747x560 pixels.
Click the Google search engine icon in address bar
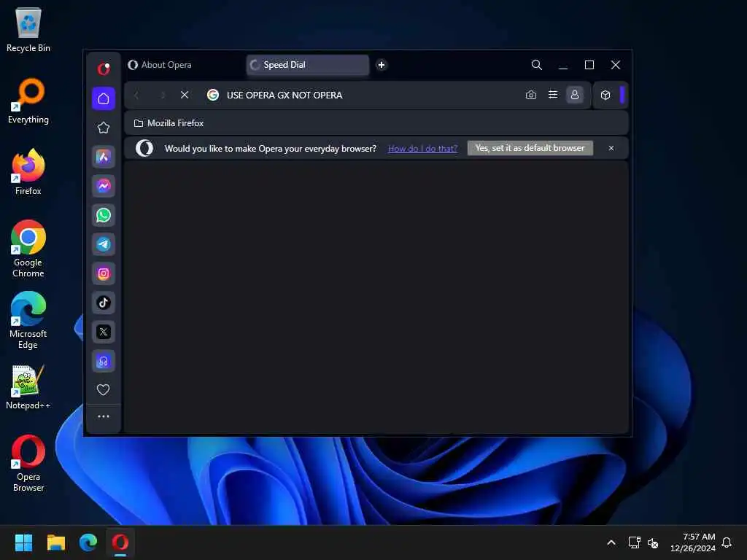(x=213, y=96)
